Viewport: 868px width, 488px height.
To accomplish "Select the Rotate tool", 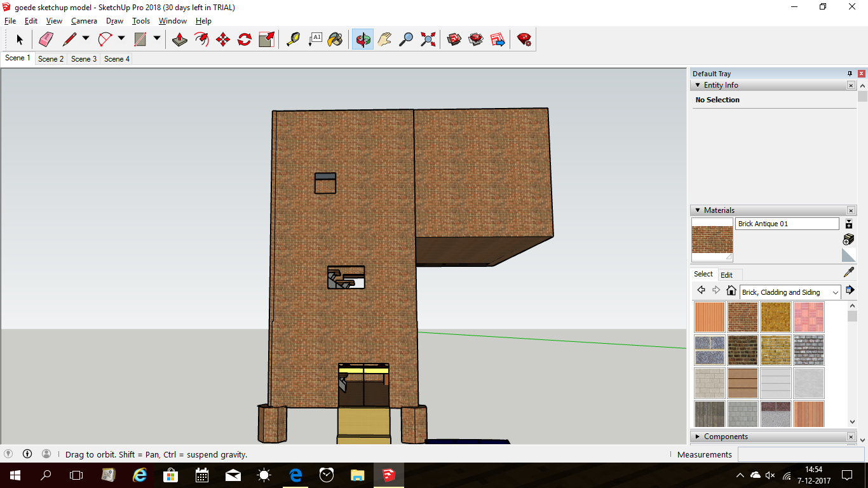I will click(x=245, y=39).
